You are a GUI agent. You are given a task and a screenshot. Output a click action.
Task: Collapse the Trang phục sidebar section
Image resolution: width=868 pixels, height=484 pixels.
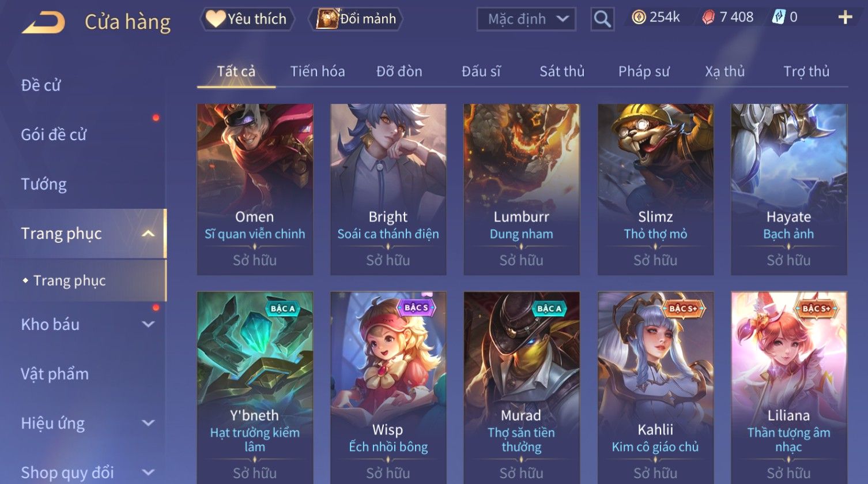tap(148, 234)
